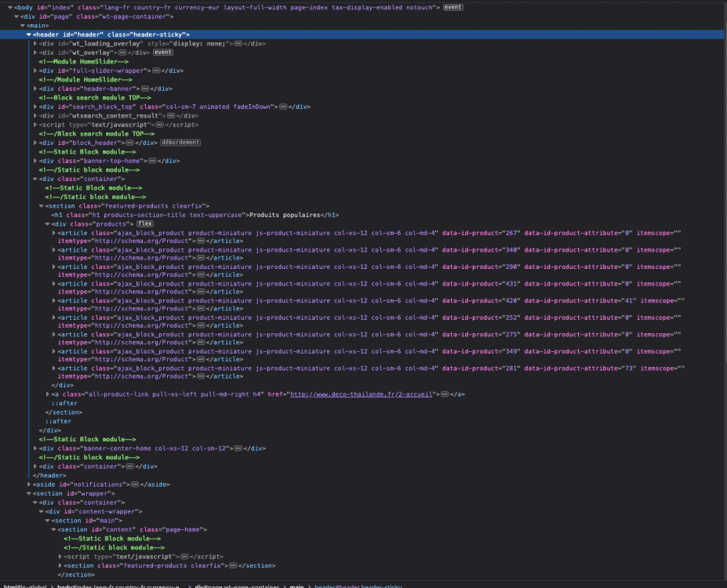
Task: Collapse the div#page wt-page-container node
Action: pyautogui.click(x=16, y=16)
